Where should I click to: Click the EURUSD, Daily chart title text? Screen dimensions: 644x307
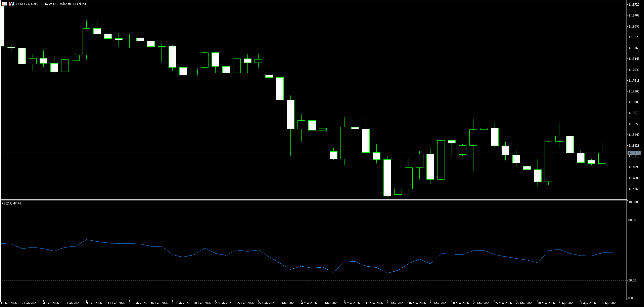point(51,4)
